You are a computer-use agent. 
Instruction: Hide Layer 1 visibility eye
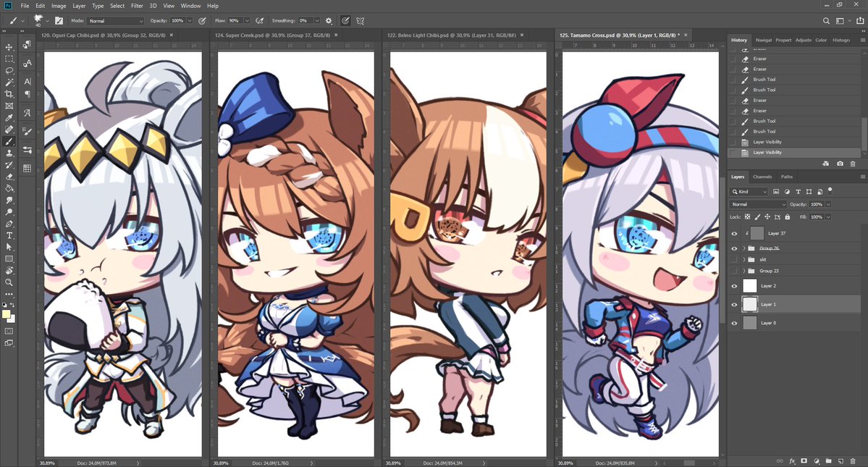[735, 305]
